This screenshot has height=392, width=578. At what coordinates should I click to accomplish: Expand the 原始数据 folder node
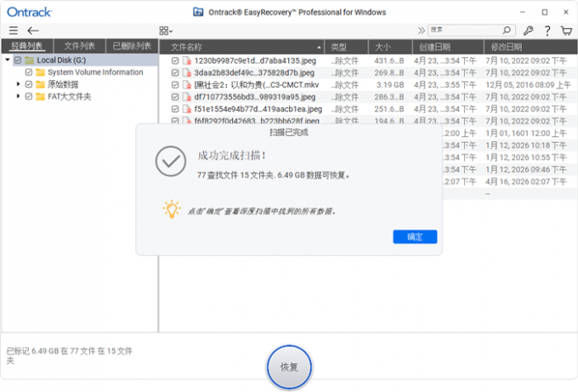(18, 84)
